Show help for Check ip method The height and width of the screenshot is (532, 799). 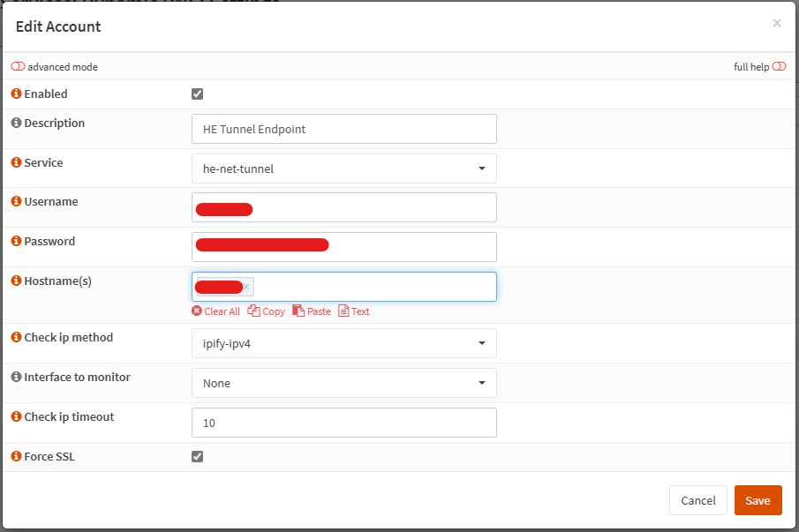click(x=16, y=337)
